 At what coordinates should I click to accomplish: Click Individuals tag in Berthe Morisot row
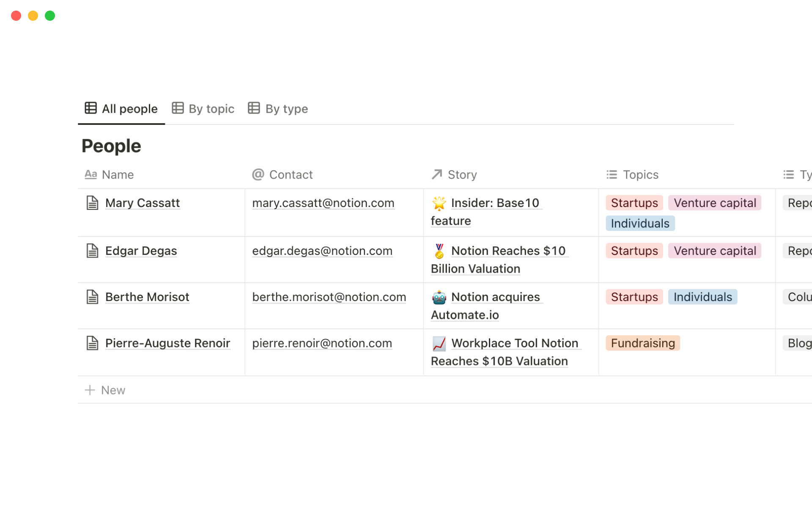[702, 297]
